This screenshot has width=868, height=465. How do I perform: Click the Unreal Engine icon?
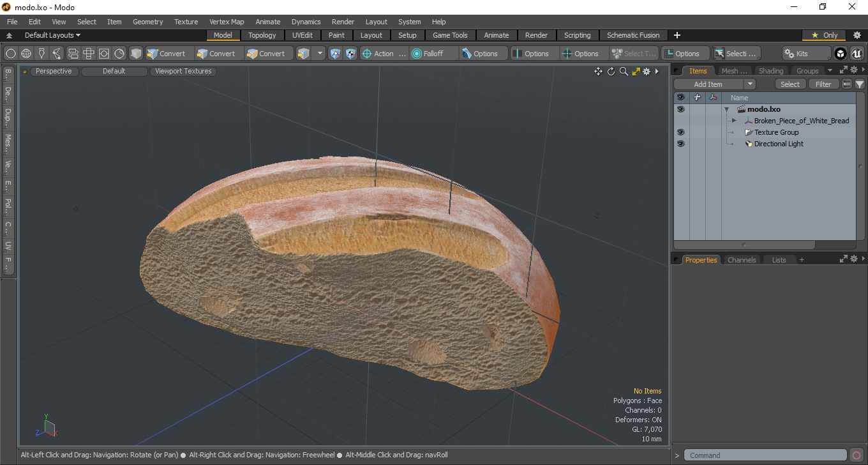tap(857, 54)
